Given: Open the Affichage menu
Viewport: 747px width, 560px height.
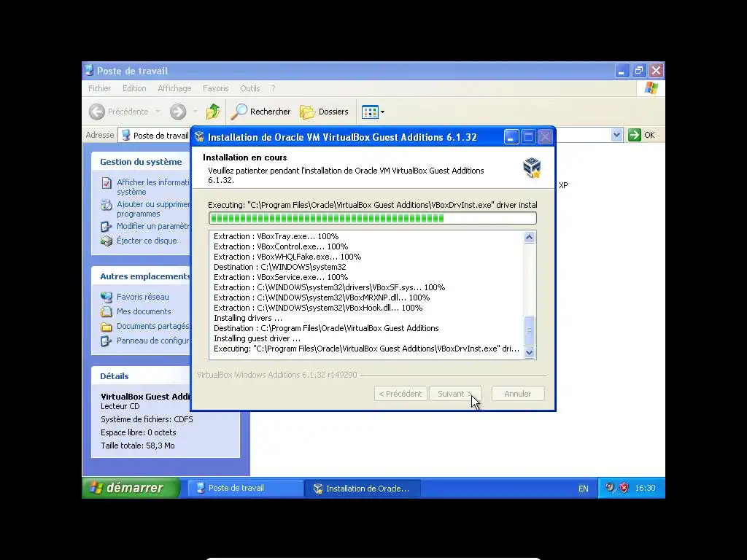Looking at the screenshot, I should (x=174, y=88).
